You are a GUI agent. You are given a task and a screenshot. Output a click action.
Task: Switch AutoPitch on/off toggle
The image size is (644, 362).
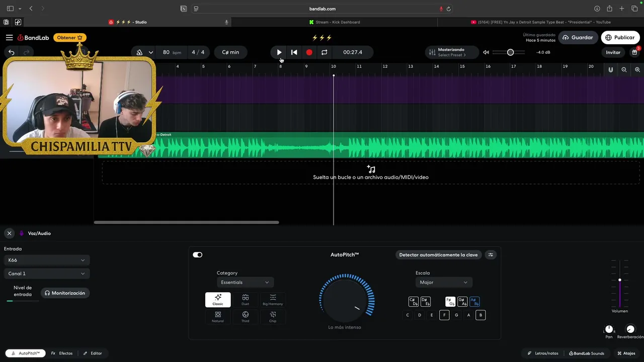point(197,255)
